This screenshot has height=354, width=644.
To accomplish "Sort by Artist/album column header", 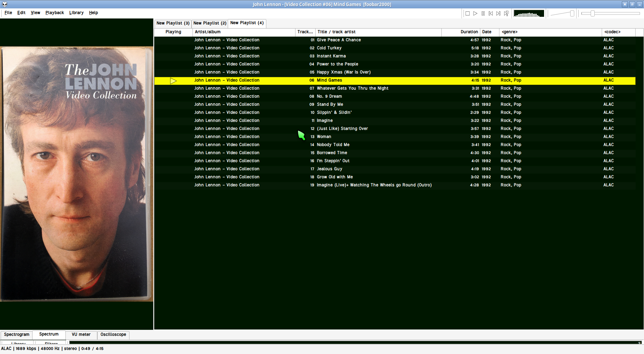I will [244, 32].
